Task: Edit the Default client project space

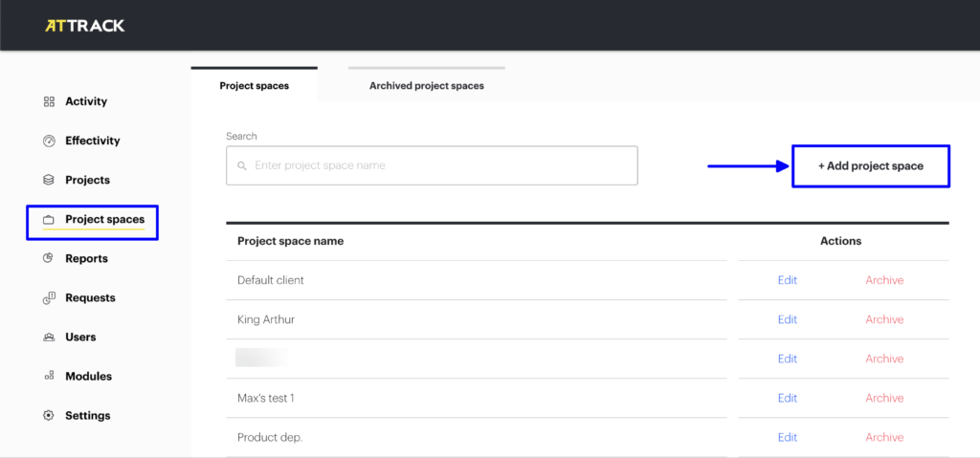Action: point(788,280)
